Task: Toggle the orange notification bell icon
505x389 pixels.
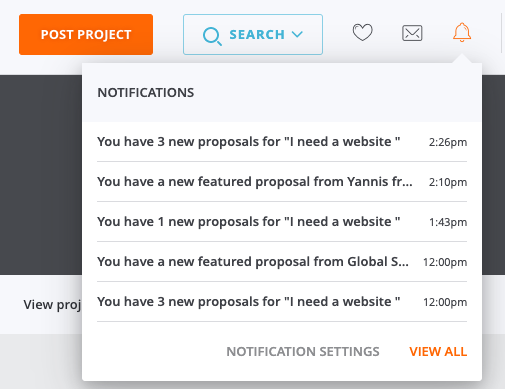Action: coord(462,32)
